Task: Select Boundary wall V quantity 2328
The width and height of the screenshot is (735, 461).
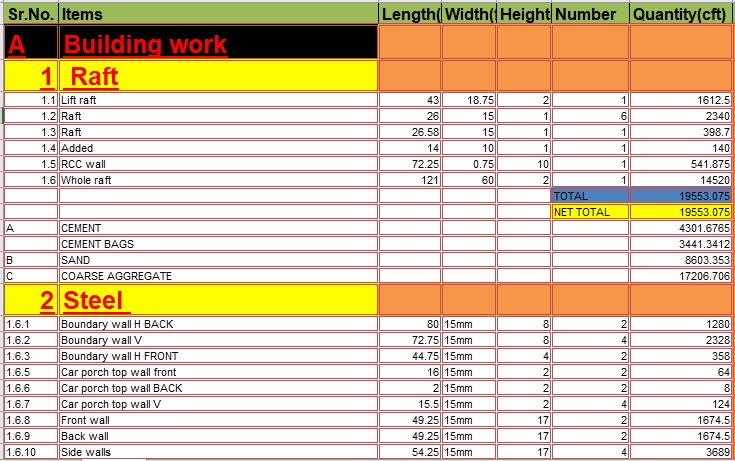Action: pos(681,340)
